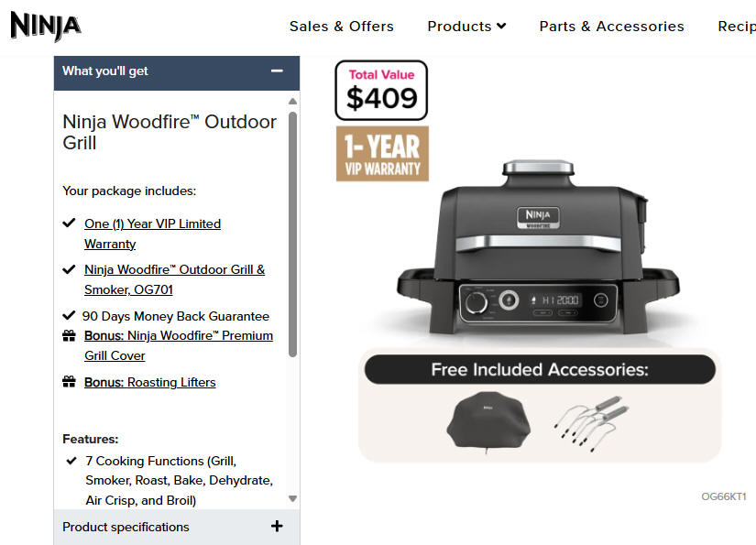Open the Products dropdown menu
The height and width of the screenshot is (545, 756).
click(x=466, y=26)
